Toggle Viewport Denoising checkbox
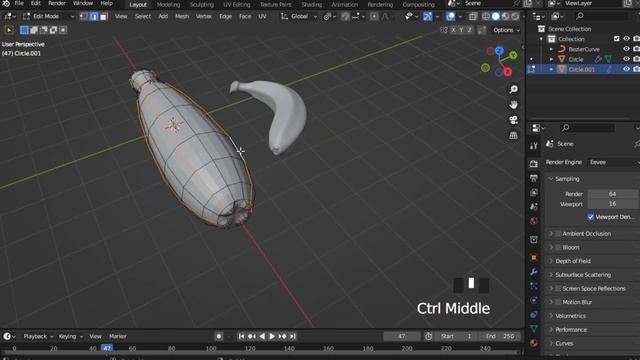 (591, 217)
